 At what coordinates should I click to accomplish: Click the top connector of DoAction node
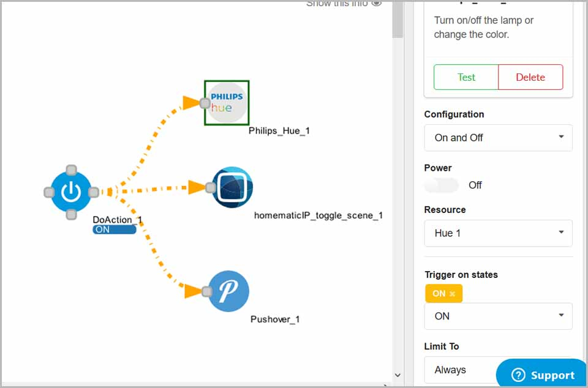pos(71,170)
